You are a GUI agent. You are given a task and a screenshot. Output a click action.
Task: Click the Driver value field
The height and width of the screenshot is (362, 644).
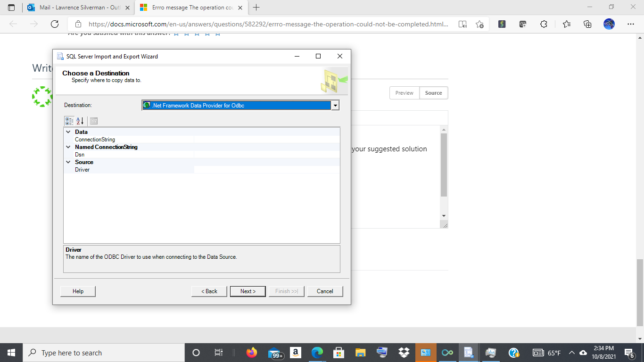click(266, 170)
